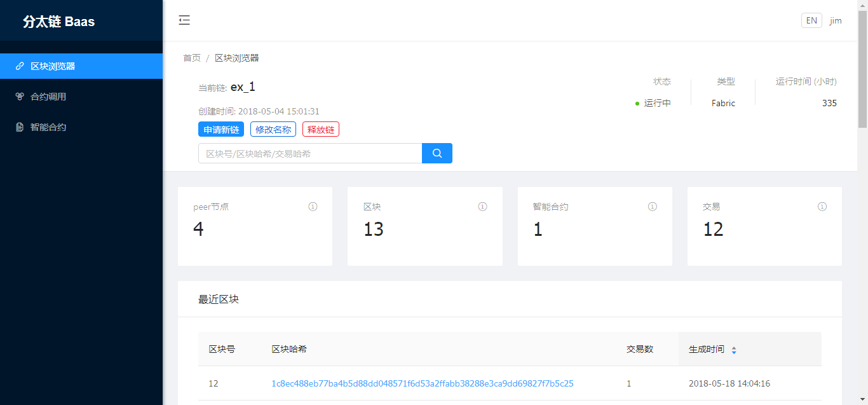868x405 pixels.
Task: Click the 修改名称 button
Action: (x=273, y=130)
